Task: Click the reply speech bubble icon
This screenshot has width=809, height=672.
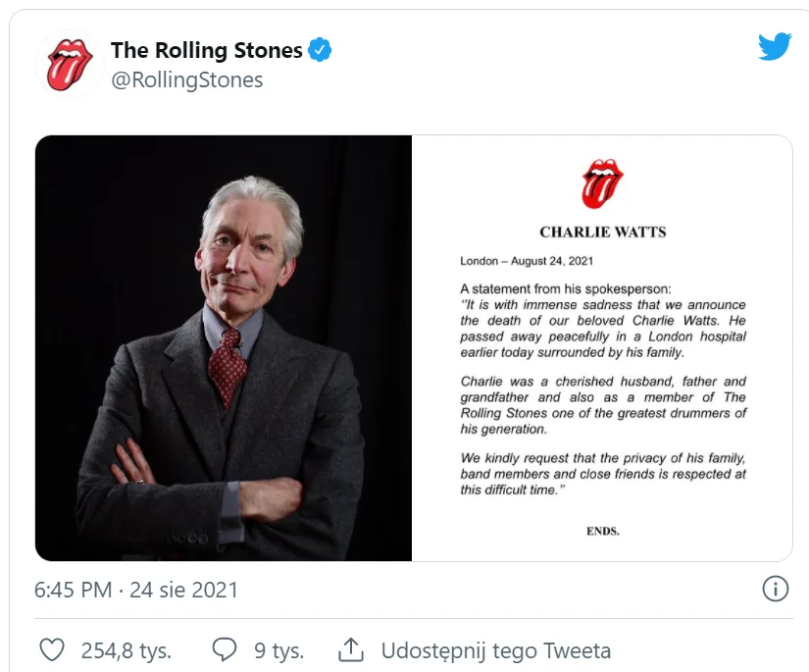Action: pyautogui.click(x=225, y=649)
